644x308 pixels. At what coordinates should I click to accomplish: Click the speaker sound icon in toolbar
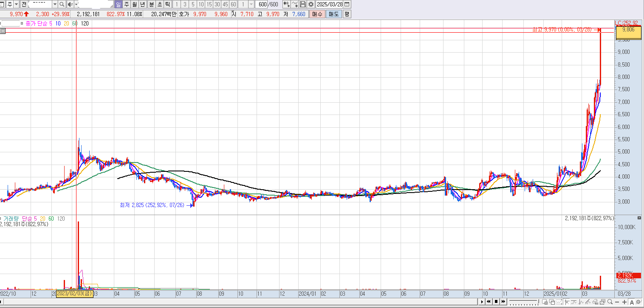70,4
